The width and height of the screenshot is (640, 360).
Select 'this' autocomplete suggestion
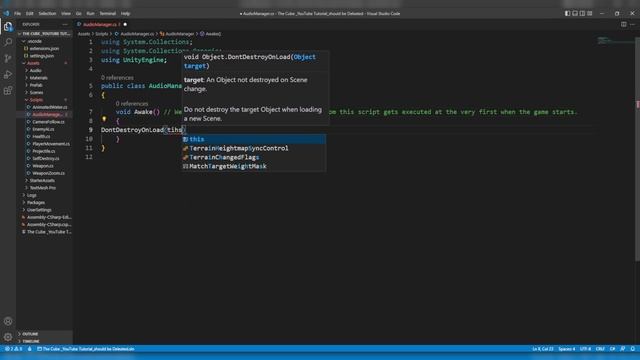[x=253, y=139]
